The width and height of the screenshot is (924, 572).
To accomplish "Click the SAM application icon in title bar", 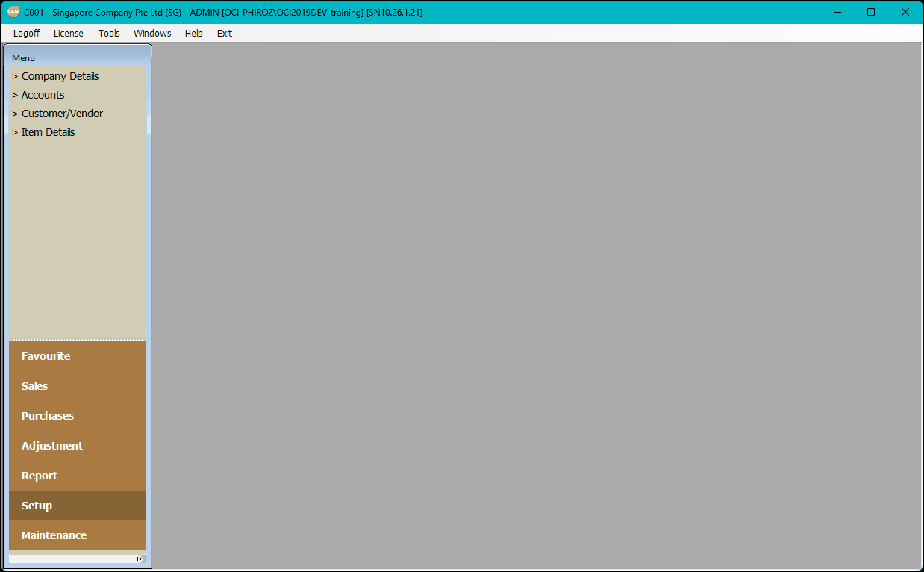I will [13, 12].
